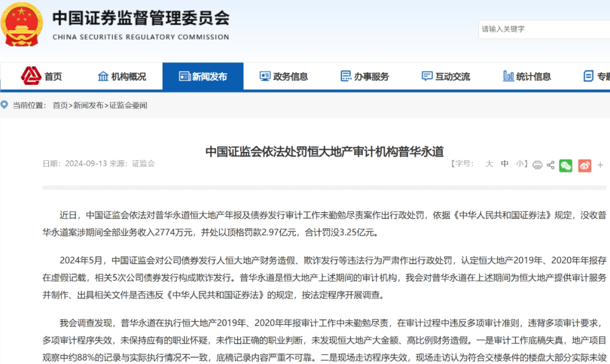The height and width of the screenshot is (364, 610).
Task: Click the national emblem logo
Action: click(x=21, y=24)
